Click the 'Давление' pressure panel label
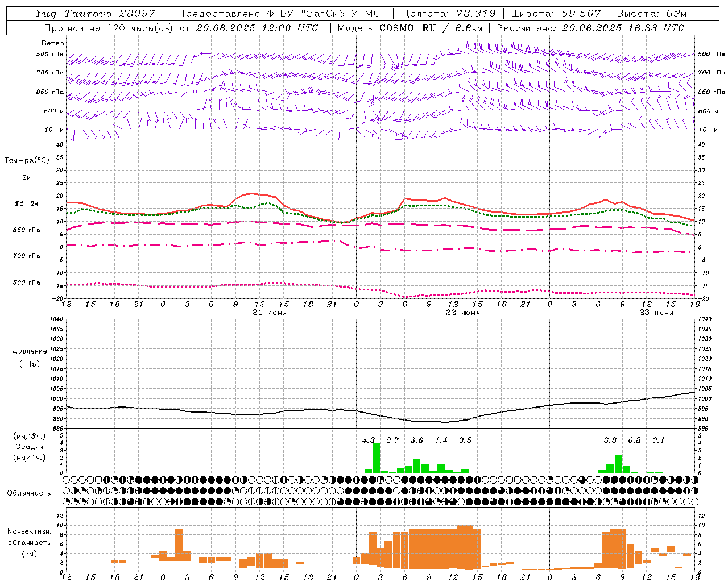This screenshot has height=582, width=728. click(30, 351)
